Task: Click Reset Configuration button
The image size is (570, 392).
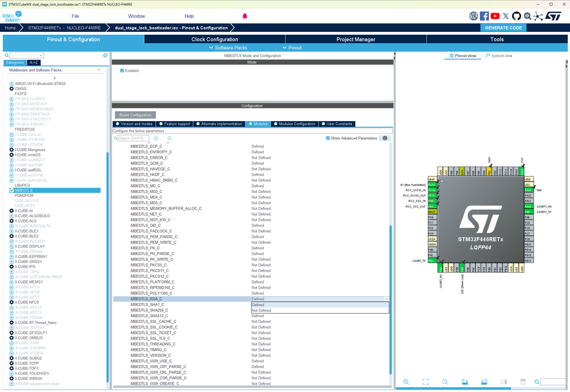Action: (x=135, y=115)
